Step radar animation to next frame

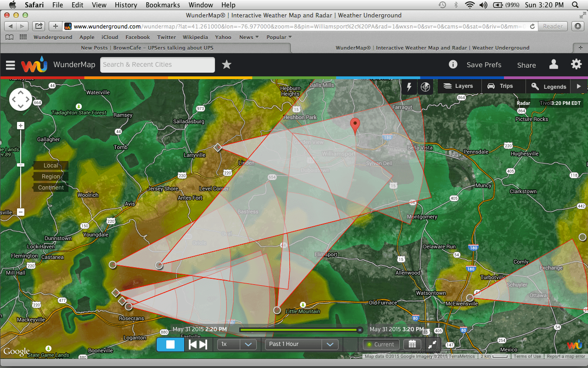pos(204,344)
